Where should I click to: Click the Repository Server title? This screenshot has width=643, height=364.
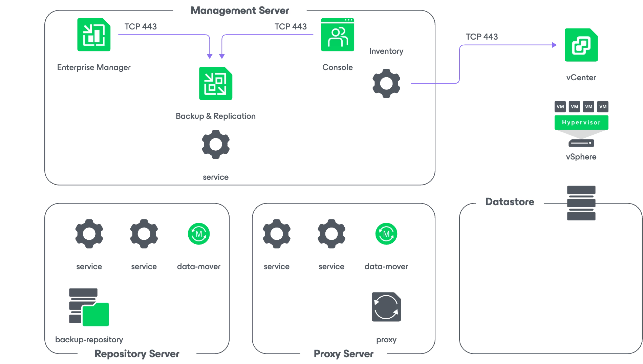137,354
